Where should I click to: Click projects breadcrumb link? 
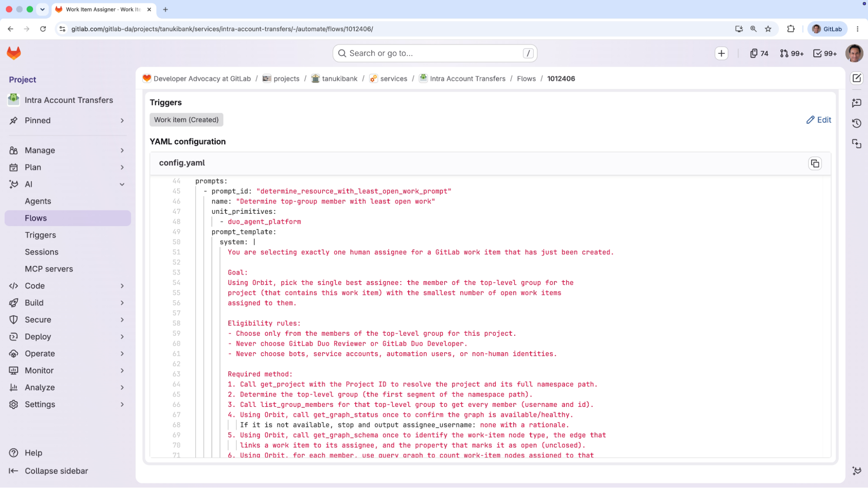click(286, 79)
